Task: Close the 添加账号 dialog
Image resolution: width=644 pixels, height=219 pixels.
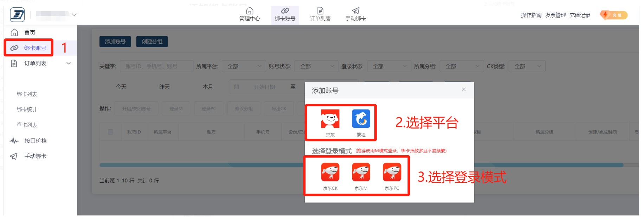Action: [x=464, y=89]
